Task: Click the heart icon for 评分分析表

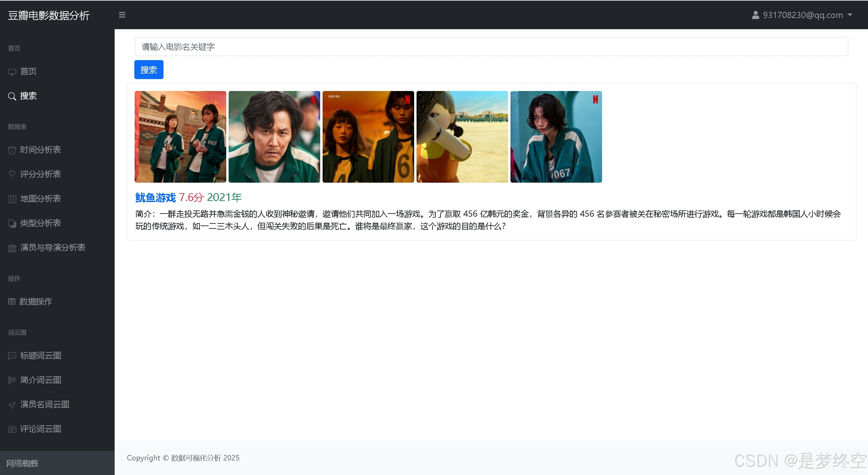Action: pos(12,175)
